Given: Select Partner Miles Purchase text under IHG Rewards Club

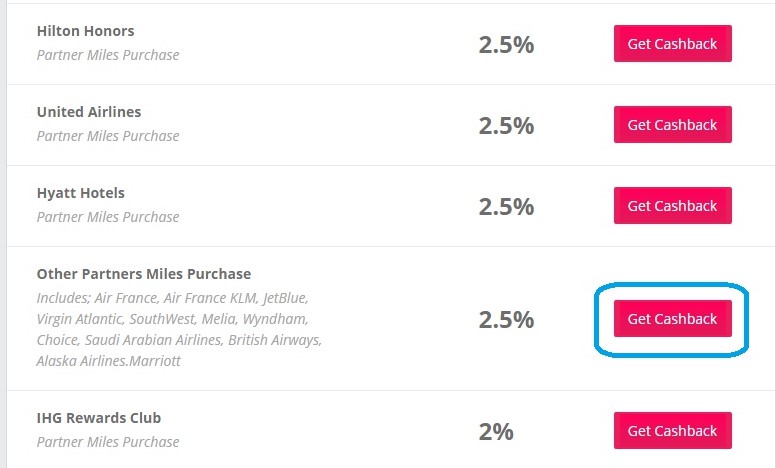Looking at the screenshot, I should tap(108, 442).
